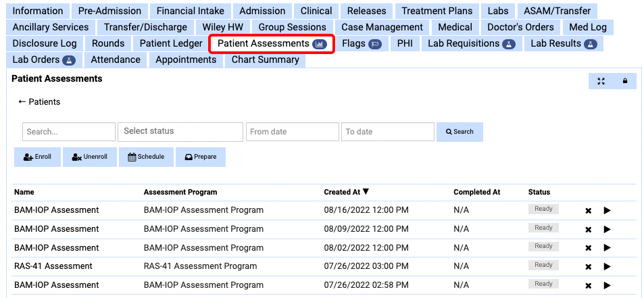Launch the RAS-41 Assessment play arrow
644x298 pixels.
coord(607,267)
